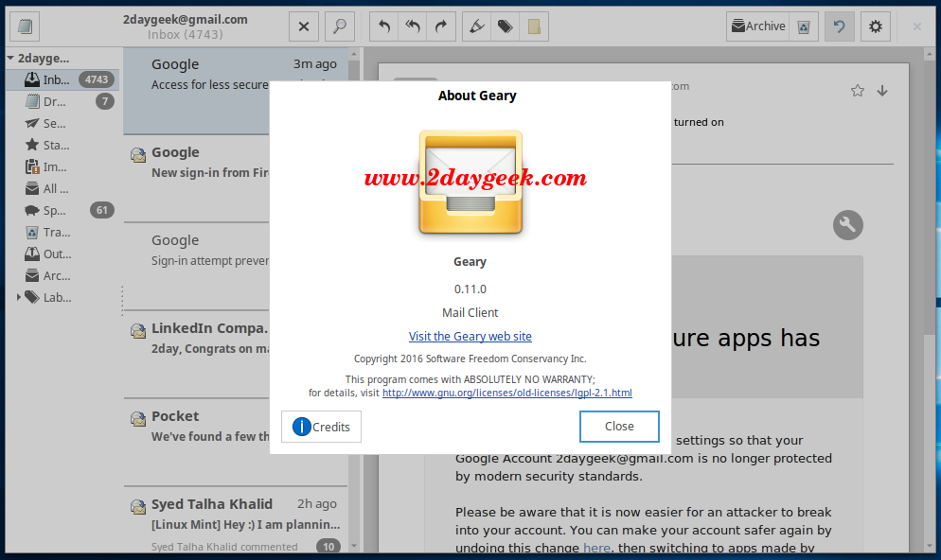Click the wrench icon in the email body

(x=848, y=225)
